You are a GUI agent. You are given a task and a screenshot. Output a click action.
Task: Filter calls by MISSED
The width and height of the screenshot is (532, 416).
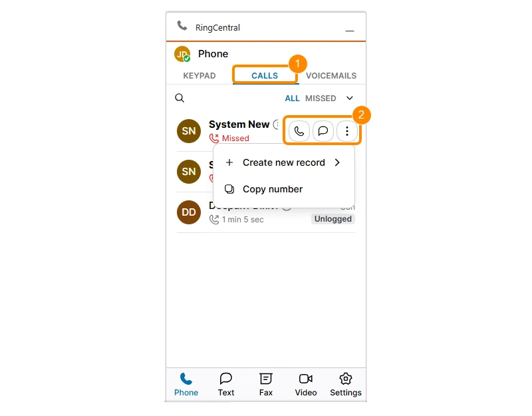pyautogui.click(x=321, y=99)
